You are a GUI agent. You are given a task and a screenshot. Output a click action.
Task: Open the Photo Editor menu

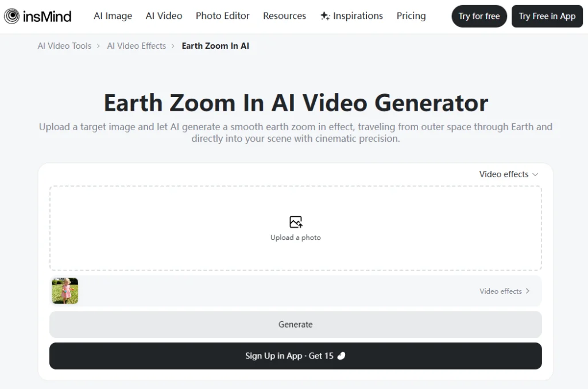[x=222, y=16]
